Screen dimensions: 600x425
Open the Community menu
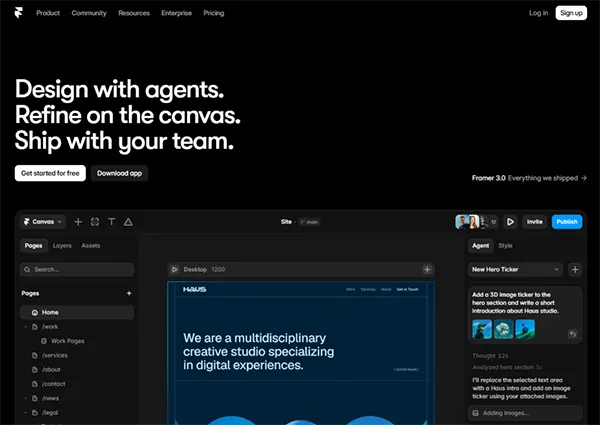[89, 13]
